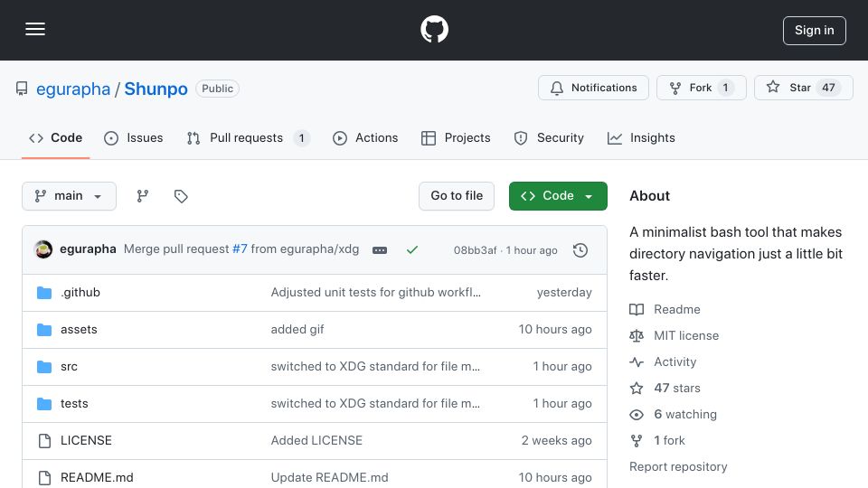Click the assets folder icon
Screen dimensions: 868x488
tap(44, 330)
